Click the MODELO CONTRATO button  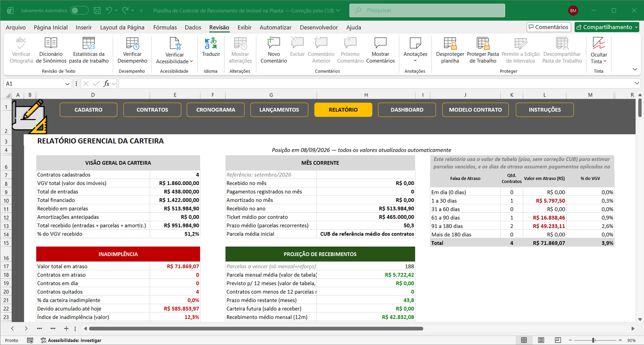pos(475,110)
